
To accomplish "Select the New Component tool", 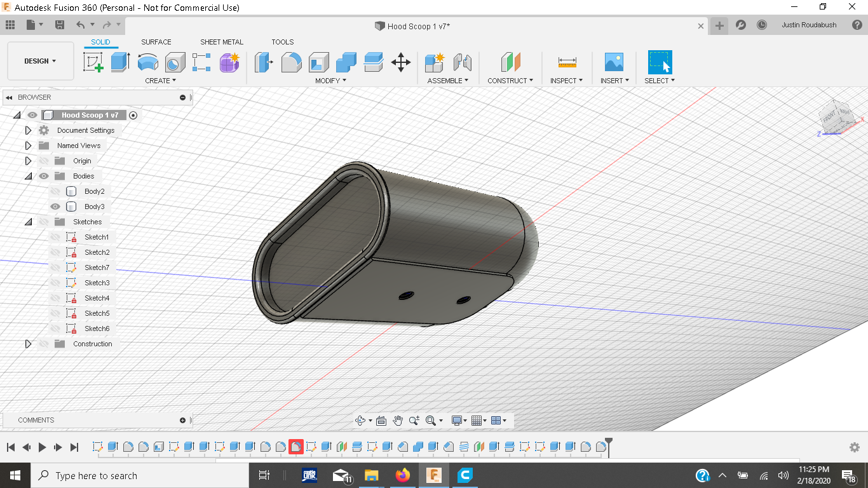I will click(x=435, y=62).
